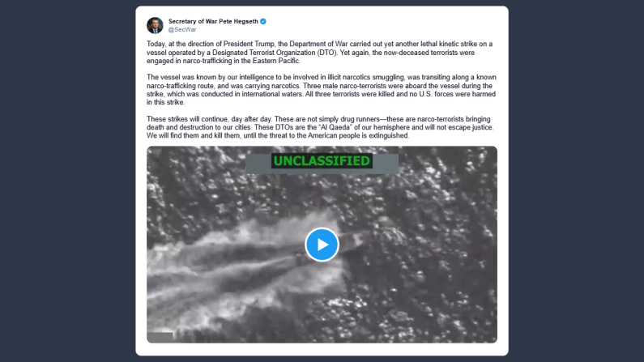Click the blue verified checkmark badge
The height and width of the screenshot is (362, 644).
click(x=263, y=21)
